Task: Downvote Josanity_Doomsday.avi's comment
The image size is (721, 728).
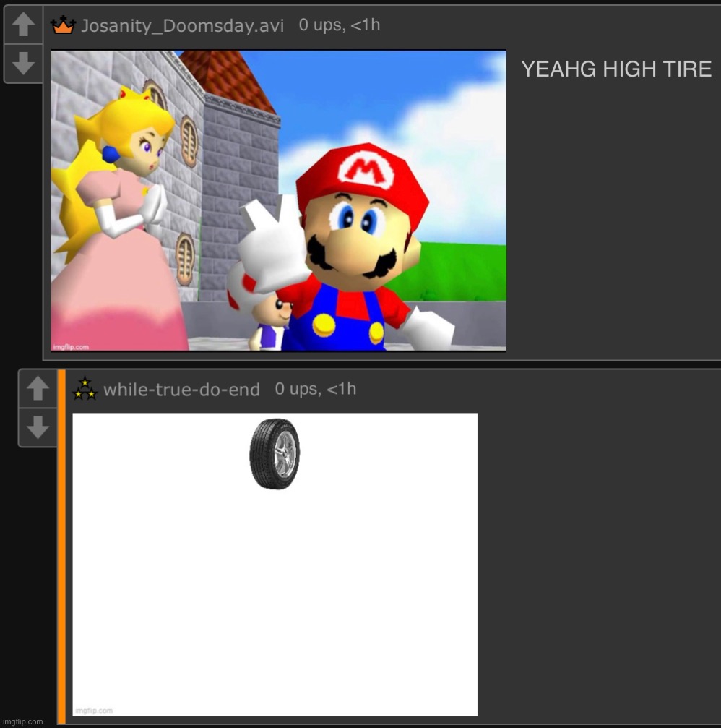Action: [x=23, y=64]
